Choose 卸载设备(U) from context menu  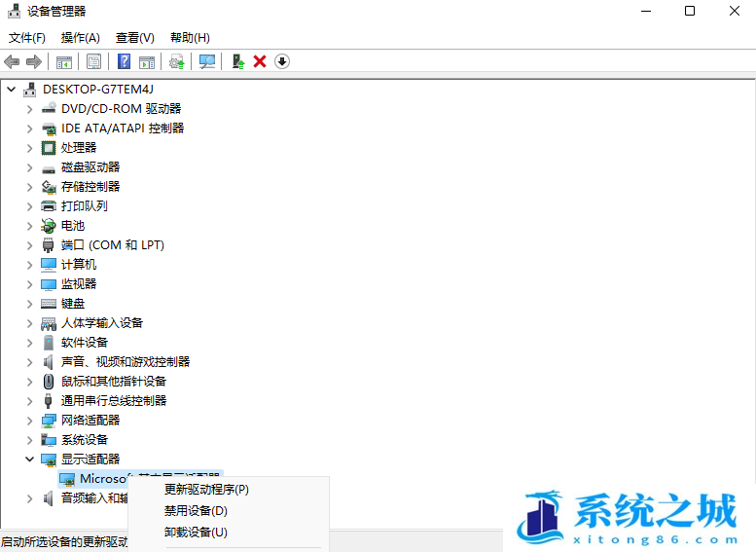coord(196,532)
